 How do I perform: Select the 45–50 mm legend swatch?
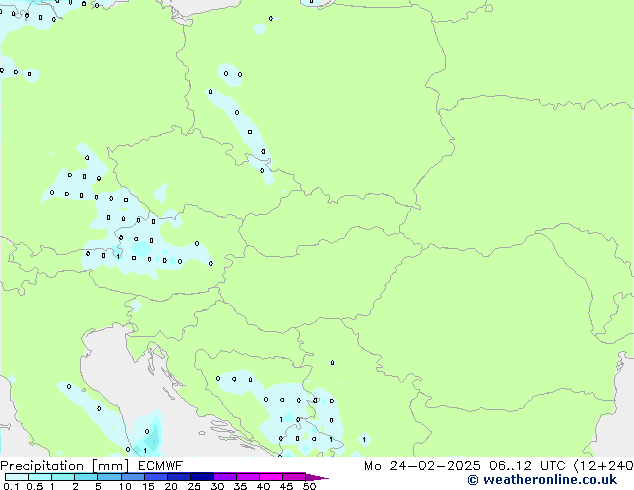coord(294,477)
